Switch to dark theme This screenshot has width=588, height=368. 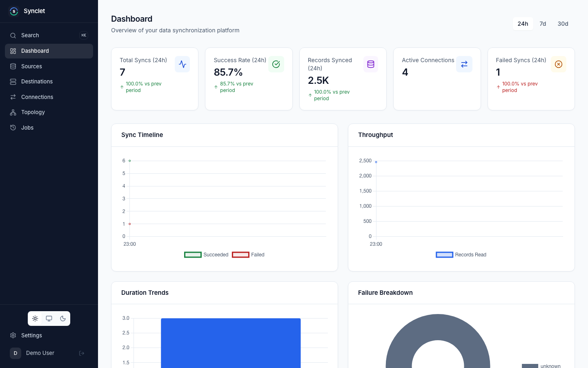point(63,319)
